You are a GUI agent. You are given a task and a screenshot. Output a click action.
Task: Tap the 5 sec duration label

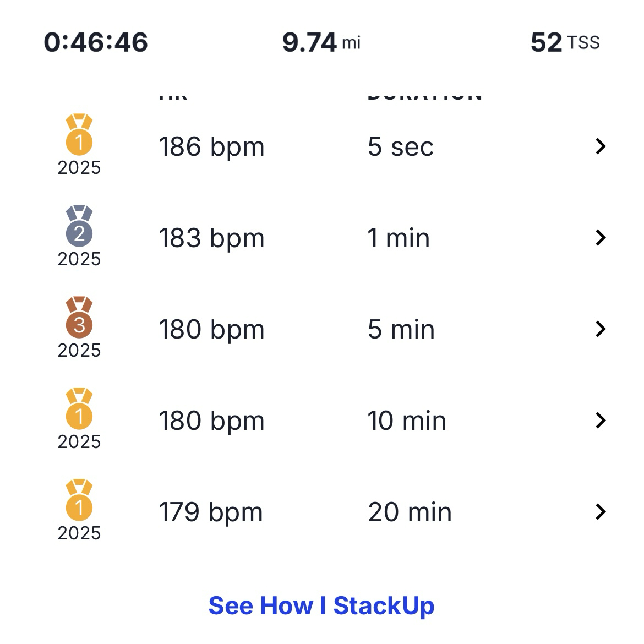pos(401,146)
